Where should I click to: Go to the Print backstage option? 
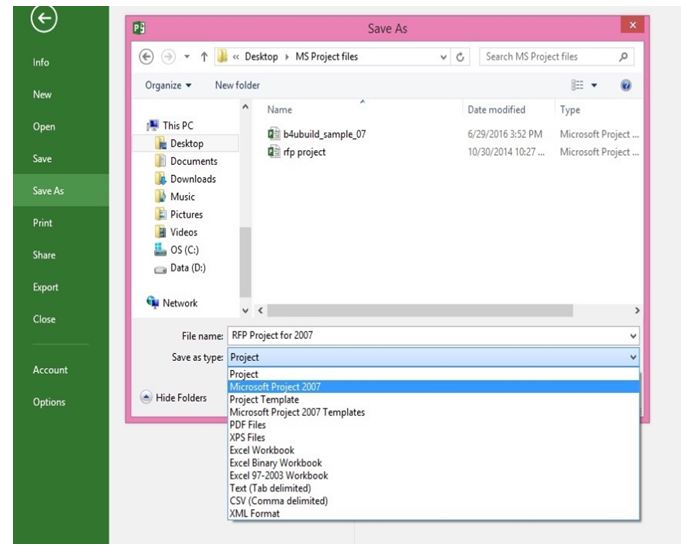pyautogui.click(x=42, y=223)
